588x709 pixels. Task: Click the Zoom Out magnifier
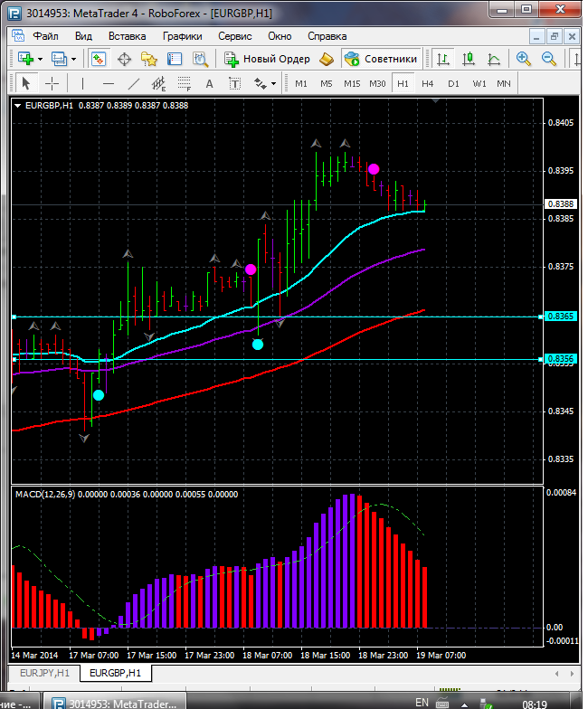tap(548, 59)
